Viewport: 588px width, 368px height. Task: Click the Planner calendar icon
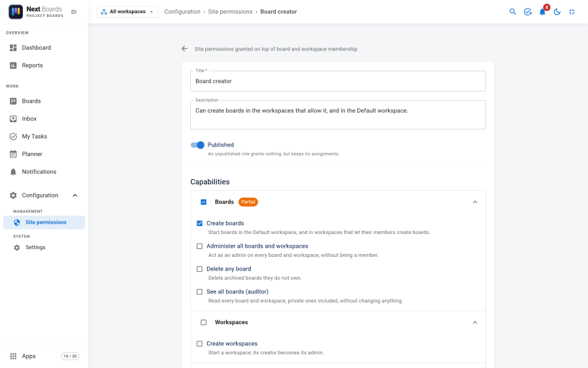click(x=13, y=154)
